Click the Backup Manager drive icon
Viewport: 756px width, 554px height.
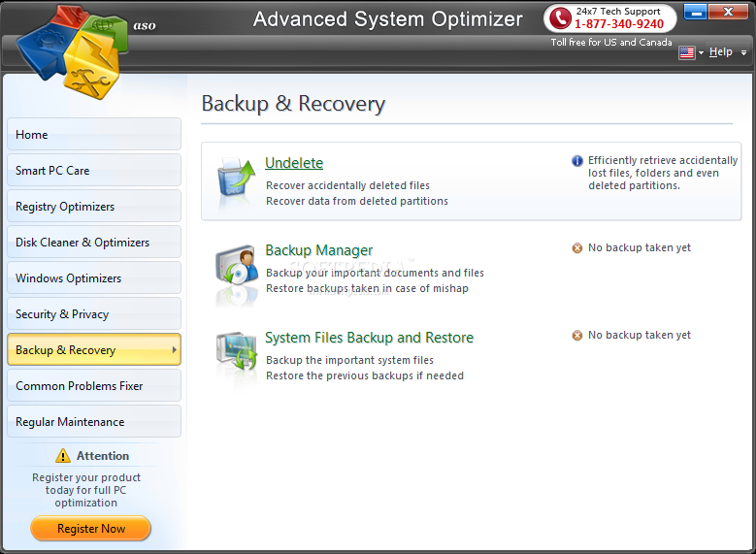(x=237, y=264)
